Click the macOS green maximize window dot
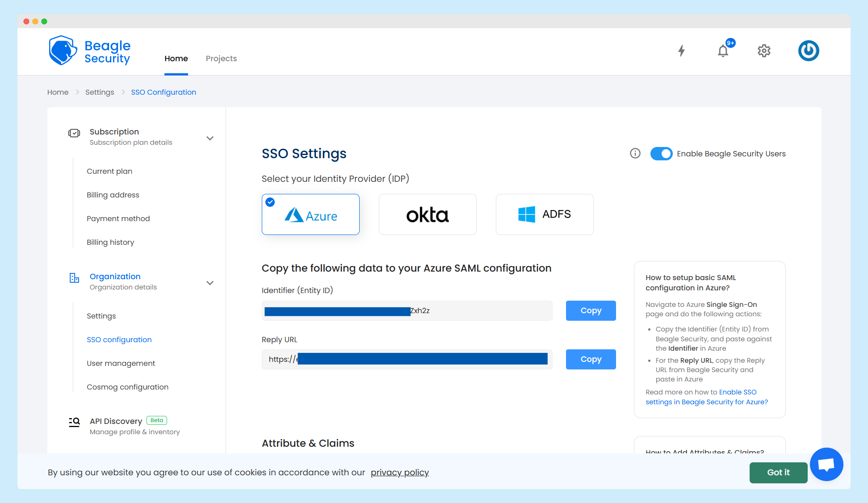 44,21
